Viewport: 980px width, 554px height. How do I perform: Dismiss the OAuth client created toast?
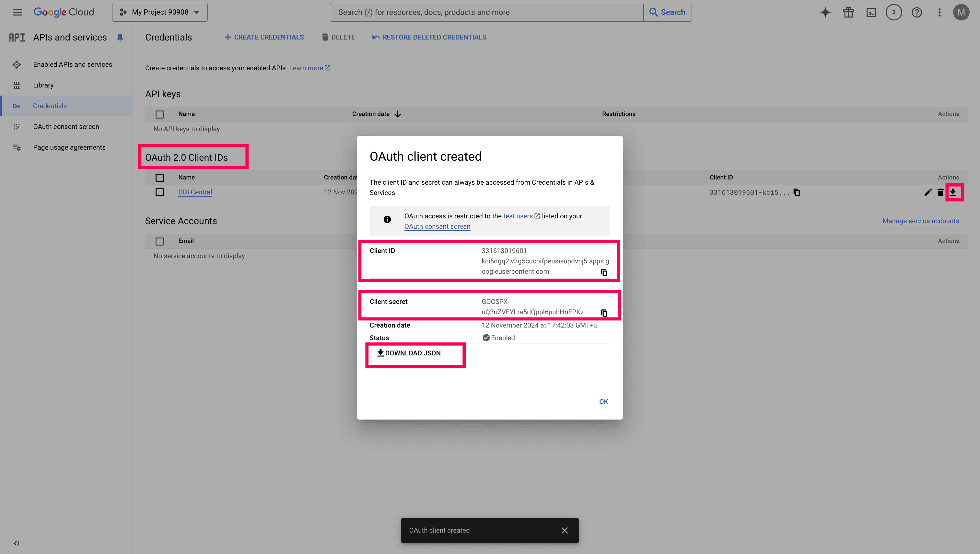pyautogui.click(x=565, y=530)
